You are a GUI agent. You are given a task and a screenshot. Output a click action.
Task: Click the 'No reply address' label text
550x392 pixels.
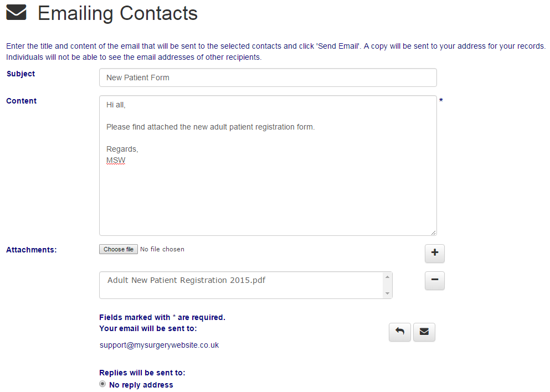click(x=141, y=385)
